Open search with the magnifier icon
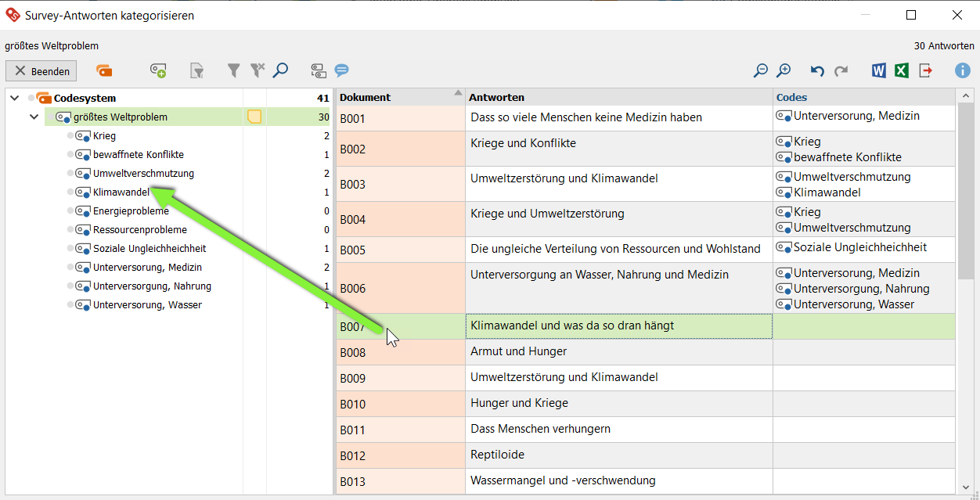 280,71
